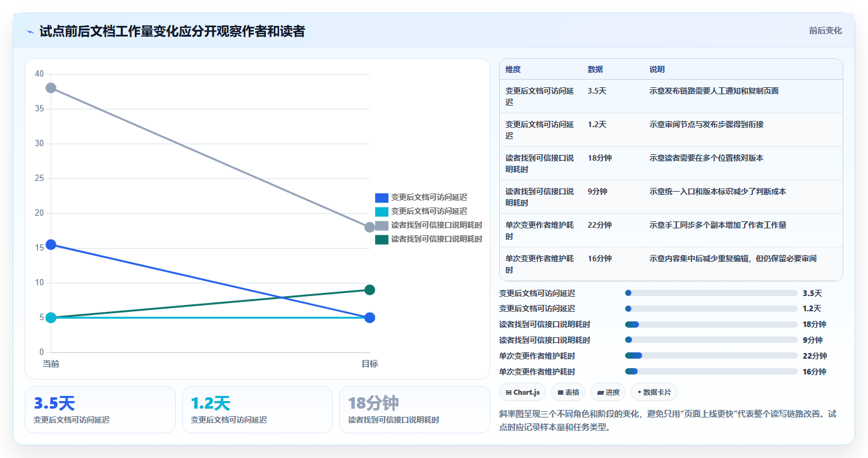
Task: Click the gray data point at 当前
Action: (51, 88)
